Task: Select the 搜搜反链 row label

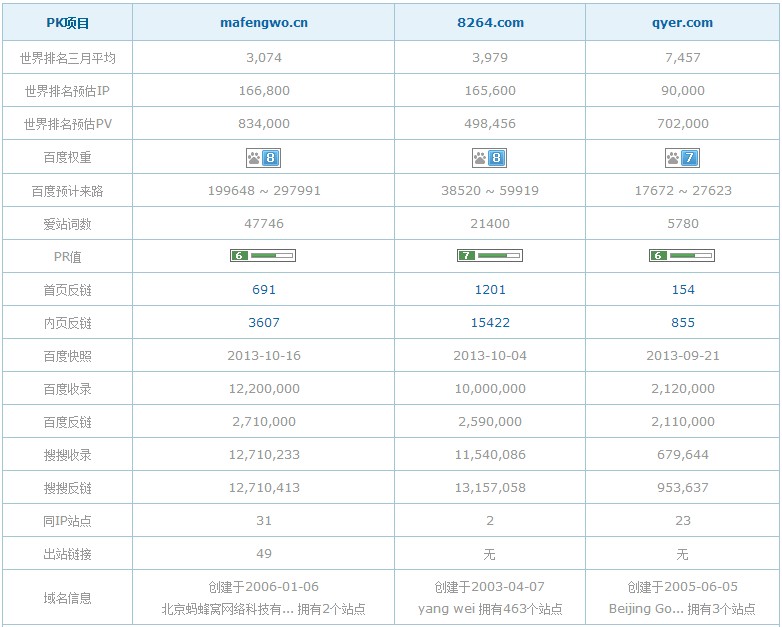Action: click(x=67, y=488)
